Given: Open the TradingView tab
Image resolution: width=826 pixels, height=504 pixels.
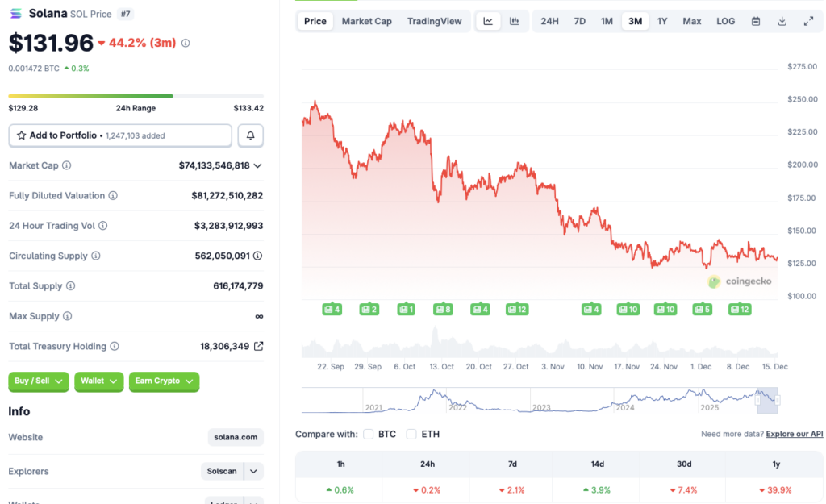Looking at the screenshot, I should coord(435,21).
